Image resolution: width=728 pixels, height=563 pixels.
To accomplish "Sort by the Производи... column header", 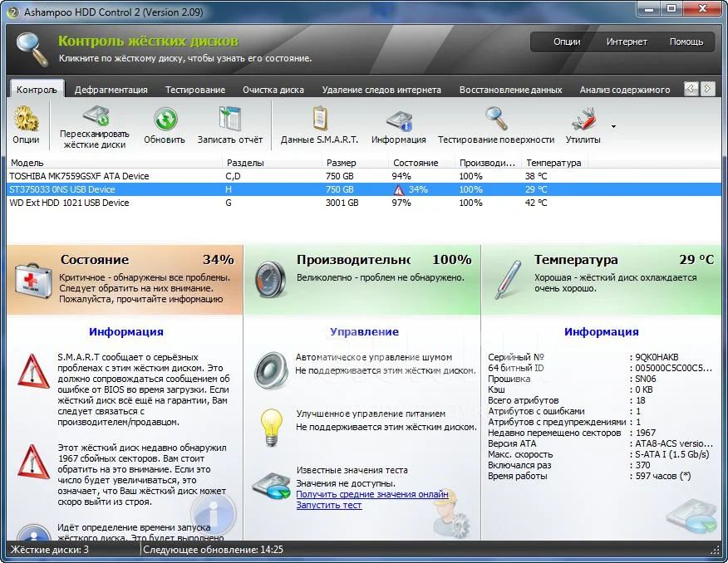I will click(489, 163).
